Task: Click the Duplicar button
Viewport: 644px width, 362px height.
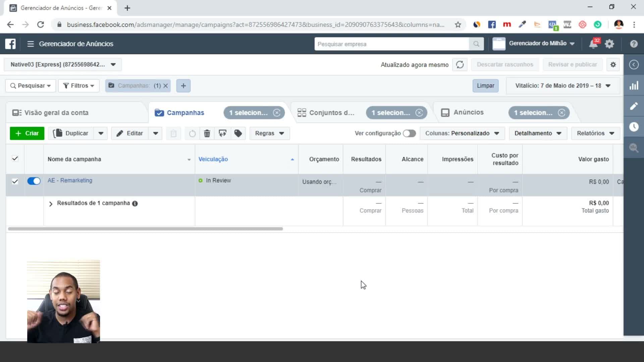Action: coord(71,133)
